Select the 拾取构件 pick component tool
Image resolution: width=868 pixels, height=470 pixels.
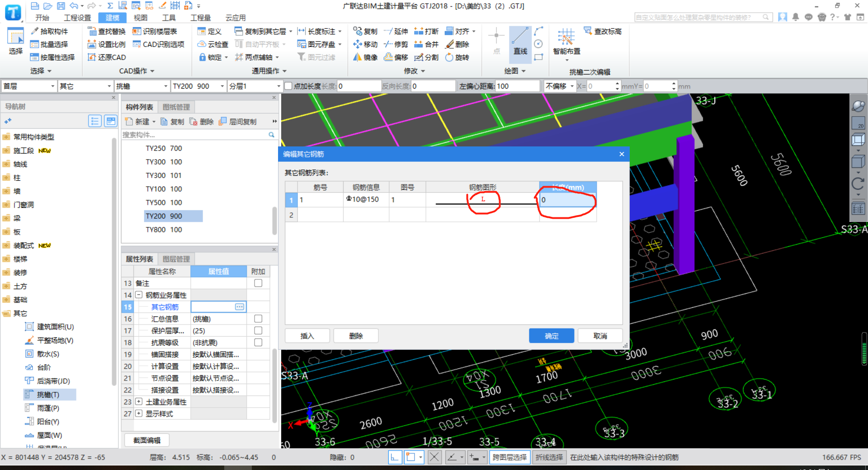(49, 31)
